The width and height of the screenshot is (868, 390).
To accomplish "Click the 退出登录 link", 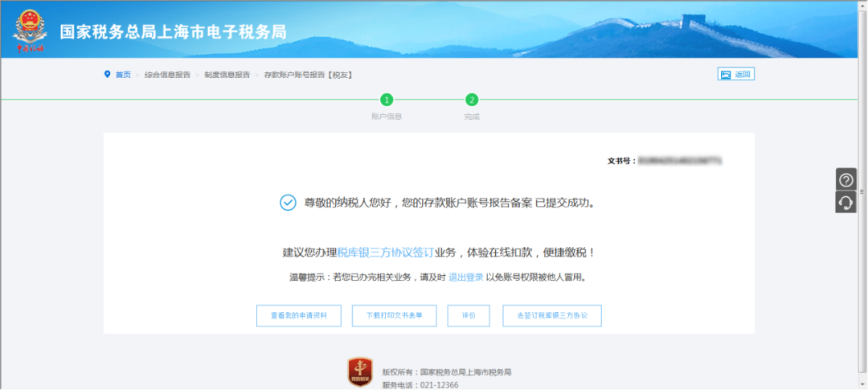I will pos(465,277).
